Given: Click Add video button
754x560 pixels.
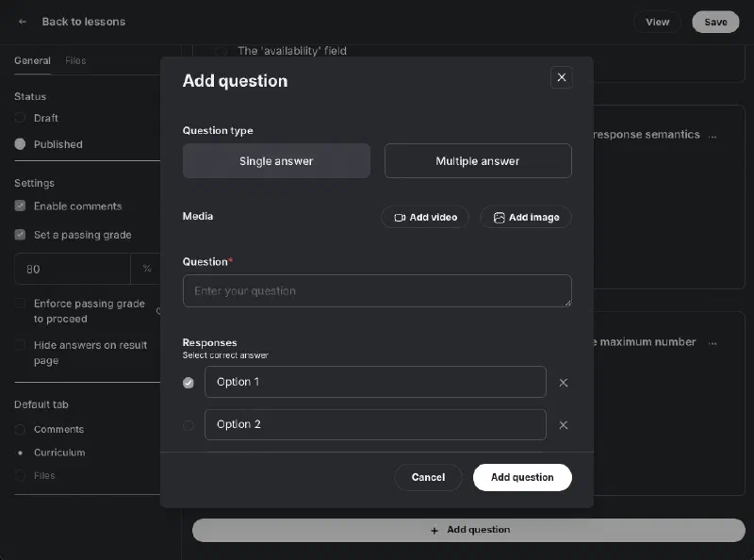Looking at the screenshot, I should (425, 218).
